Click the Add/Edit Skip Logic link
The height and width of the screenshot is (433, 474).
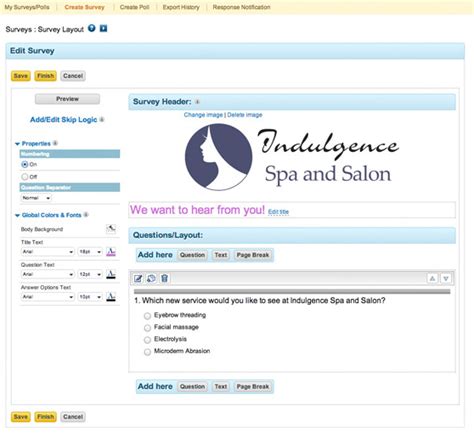(63, 120)
